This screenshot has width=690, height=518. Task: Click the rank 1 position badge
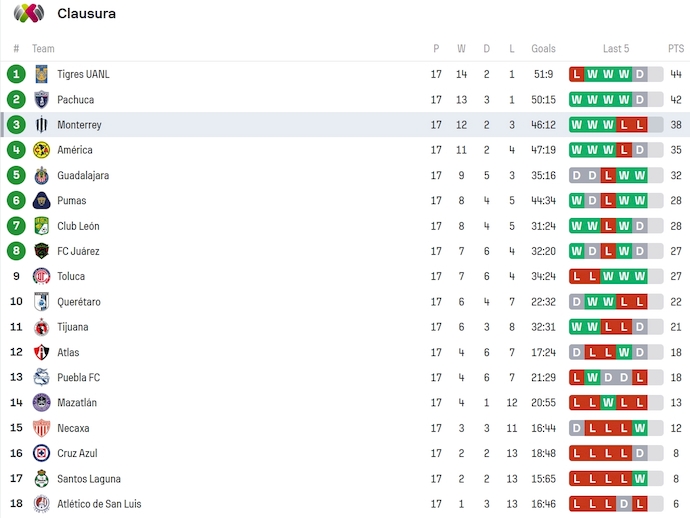coord(16,74)
